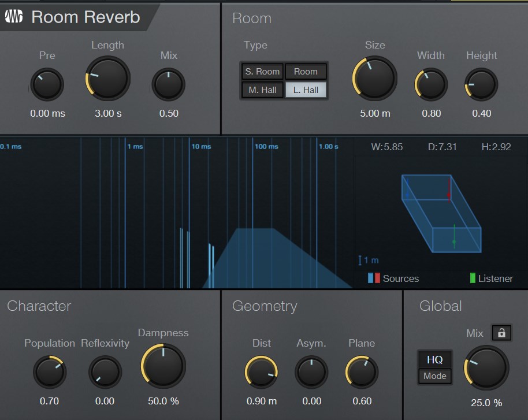Select the S. Room reverb type
This screenshot has height=420, width=528.
262,72
